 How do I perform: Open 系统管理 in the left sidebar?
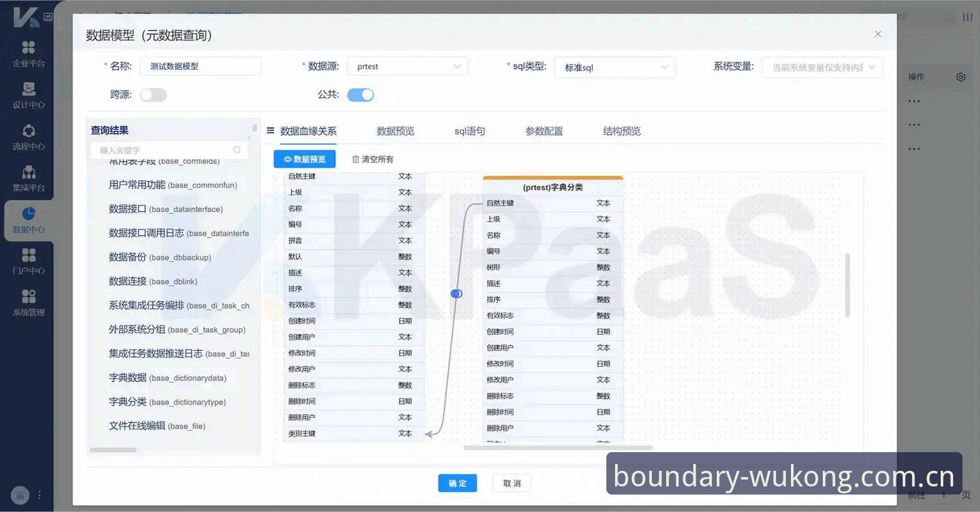(x=29, y=303)
